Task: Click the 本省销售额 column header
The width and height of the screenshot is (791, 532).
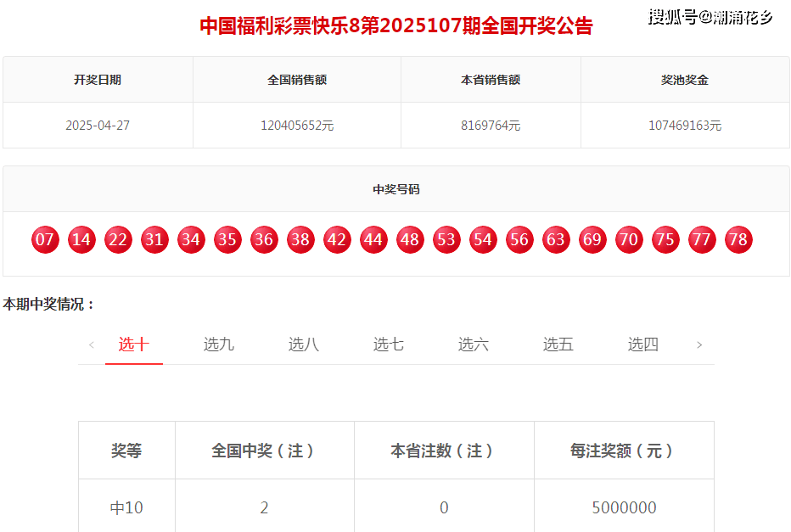Action: point(491,80)
